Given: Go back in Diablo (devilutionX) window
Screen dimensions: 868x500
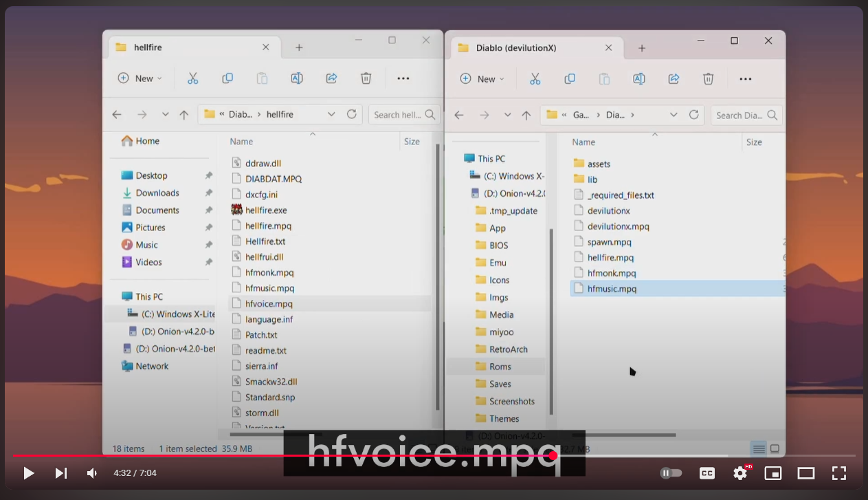Looking at the screenshot, I should [x=459, y=116].
